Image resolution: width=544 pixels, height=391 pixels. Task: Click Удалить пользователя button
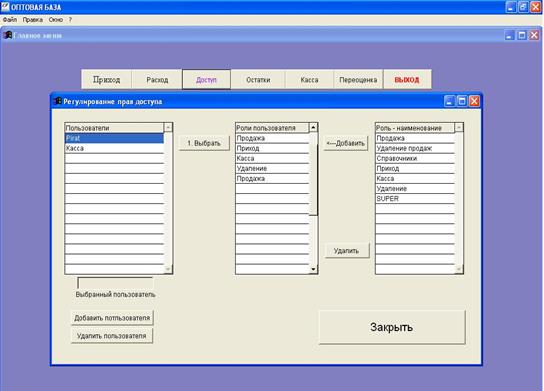(112, 335)
